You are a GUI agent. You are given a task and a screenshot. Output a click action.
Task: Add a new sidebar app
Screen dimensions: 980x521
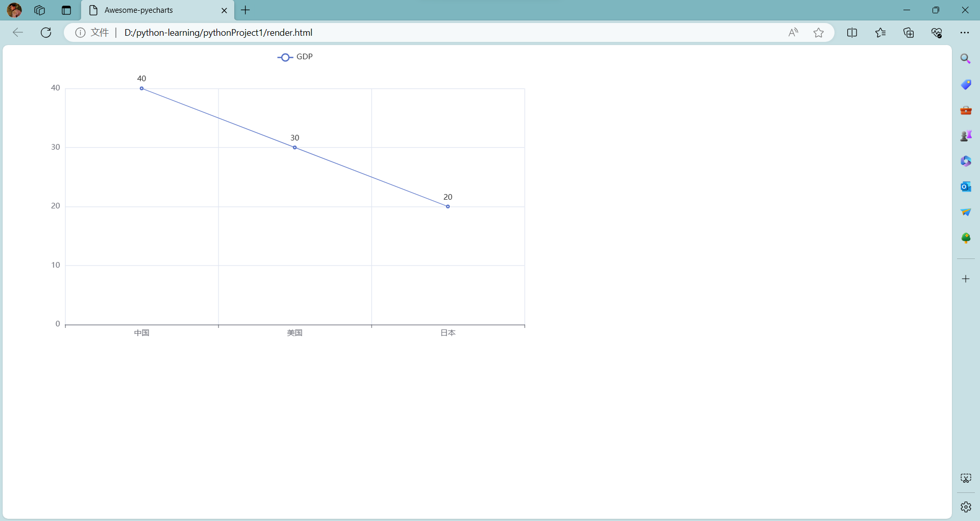[x=966, y=279]
